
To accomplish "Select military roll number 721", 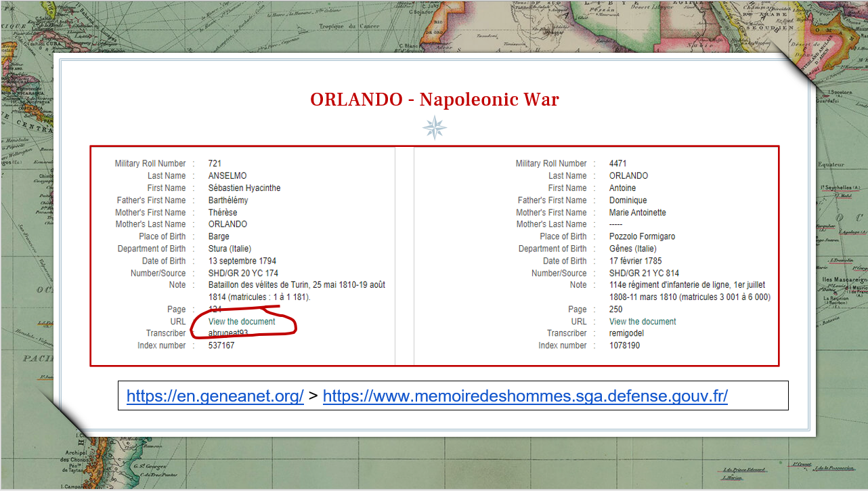I will pyautogui.click(x=215, y=163).
